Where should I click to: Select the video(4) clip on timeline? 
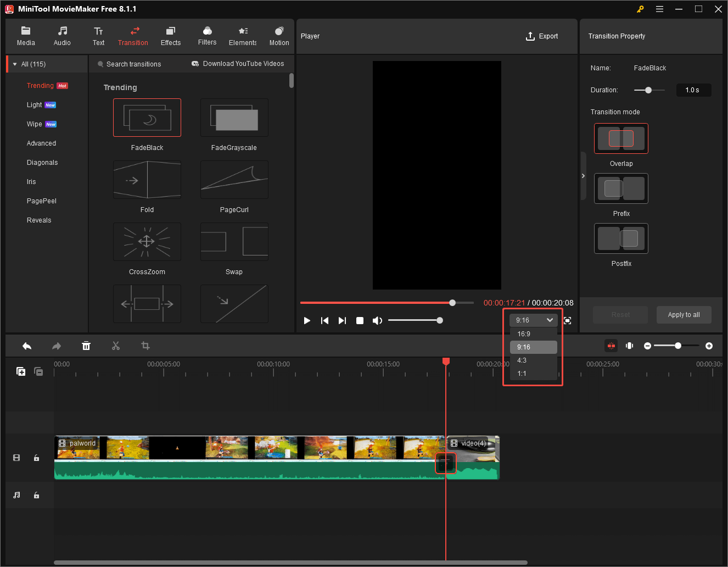click(x=474, y=457)
